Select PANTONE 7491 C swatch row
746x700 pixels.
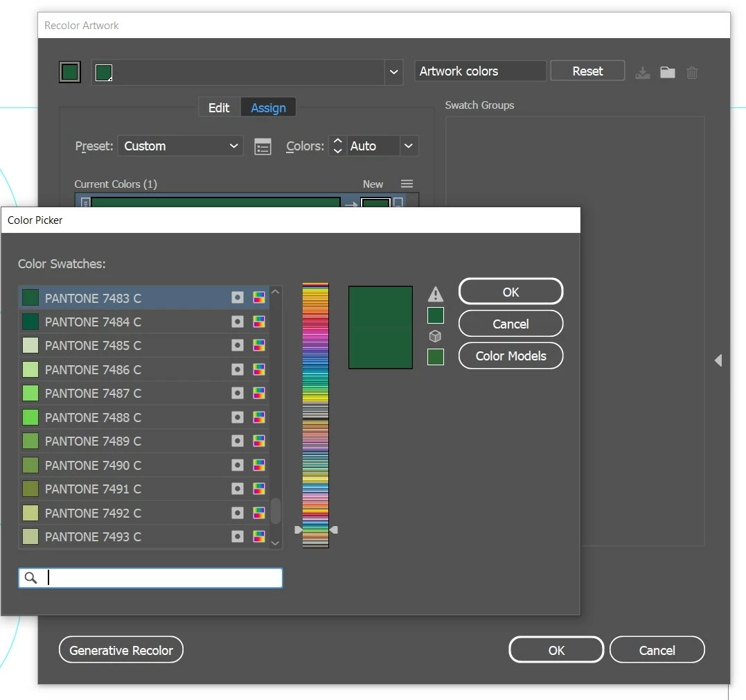tap(143, 489)
